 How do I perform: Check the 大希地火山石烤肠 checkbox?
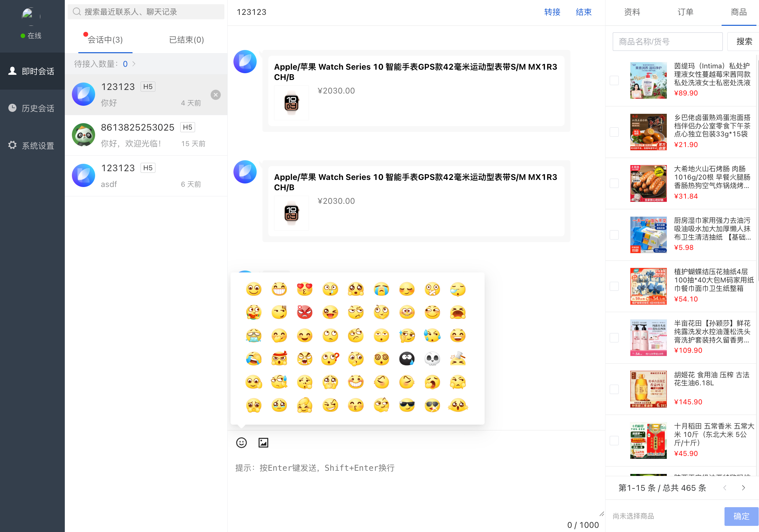(x=614, y=183)
